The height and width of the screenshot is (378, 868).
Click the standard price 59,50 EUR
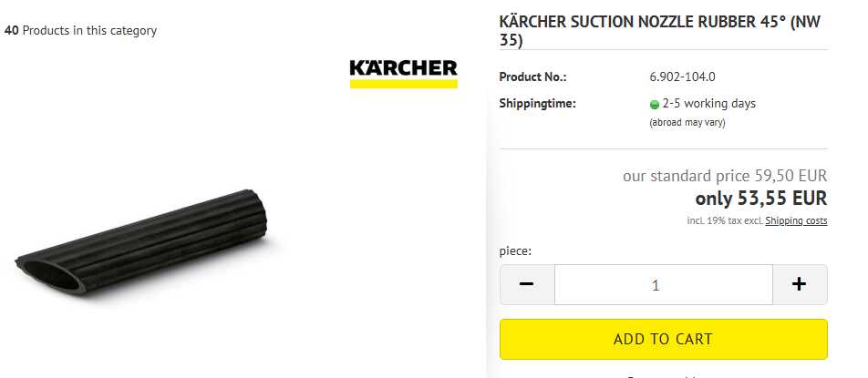pos(725,177)
